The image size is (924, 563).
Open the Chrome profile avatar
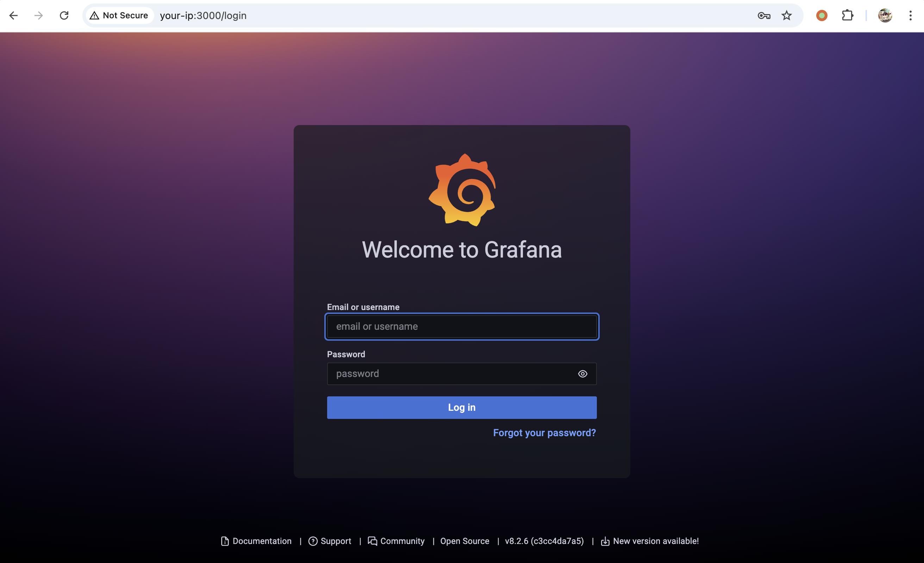click(885, 16)
